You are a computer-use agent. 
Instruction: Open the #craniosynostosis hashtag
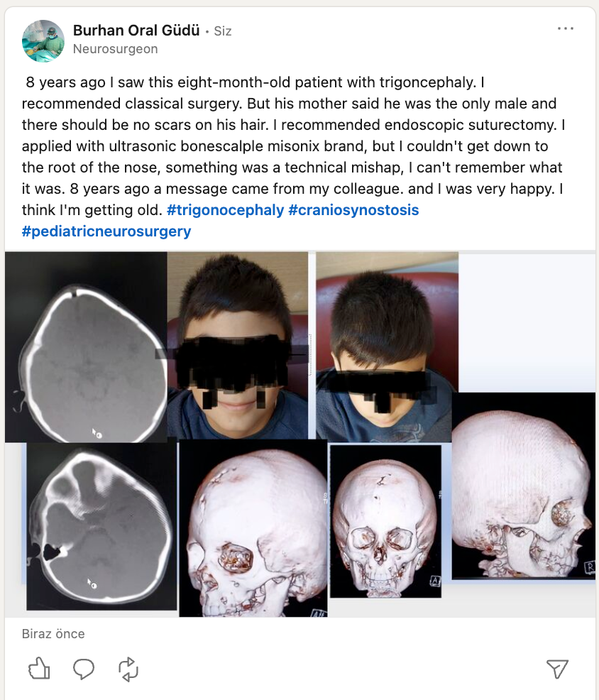click(353, 210)
